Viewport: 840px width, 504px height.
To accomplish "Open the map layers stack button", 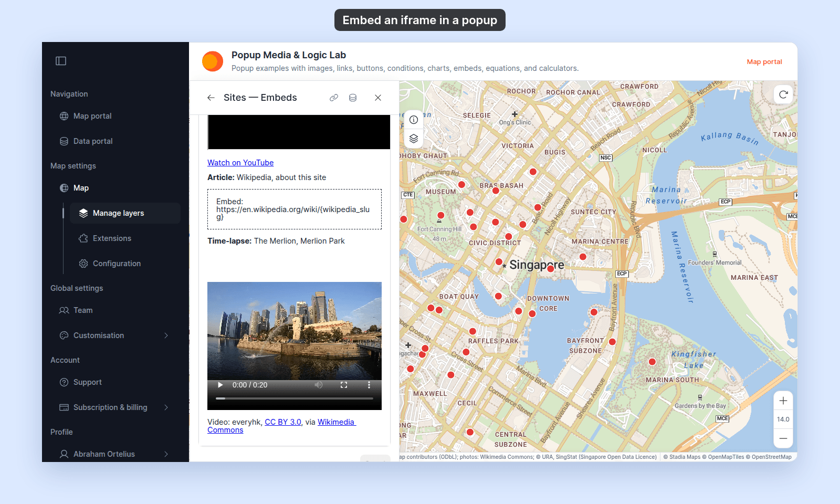I will click(414, 138).
